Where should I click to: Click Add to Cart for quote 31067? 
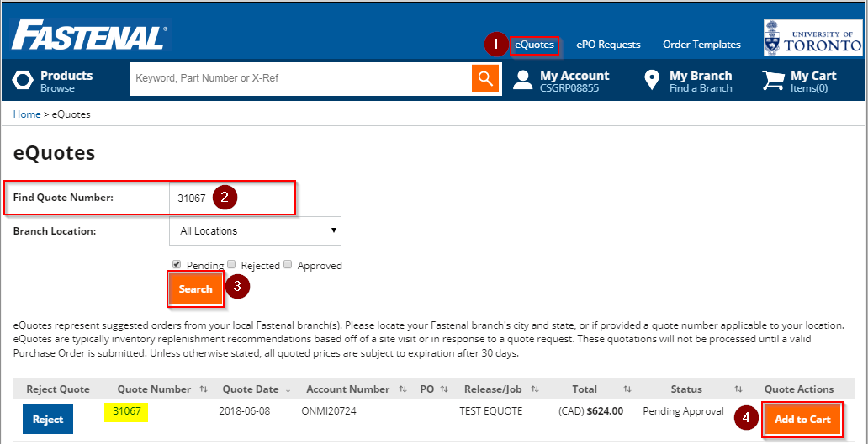click(802, 419)
